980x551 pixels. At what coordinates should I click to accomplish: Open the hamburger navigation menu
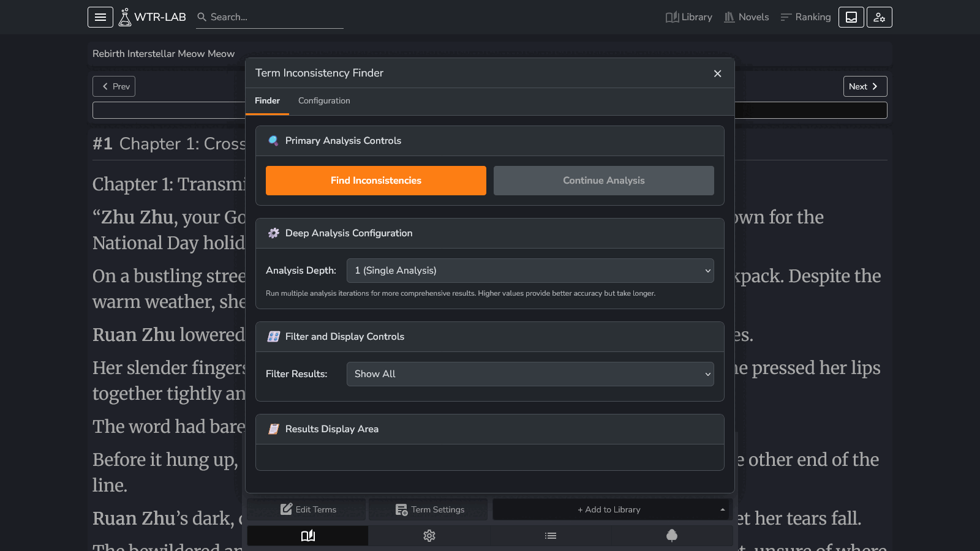(x=100, y=17)
